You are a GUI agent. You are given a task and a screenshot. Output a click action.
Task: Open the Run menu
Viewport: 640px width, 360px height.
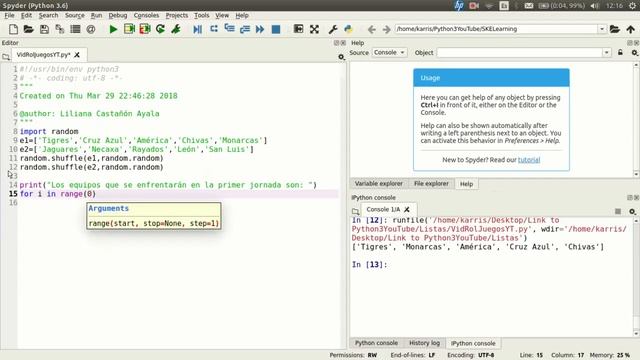click(x=96, y=15)
